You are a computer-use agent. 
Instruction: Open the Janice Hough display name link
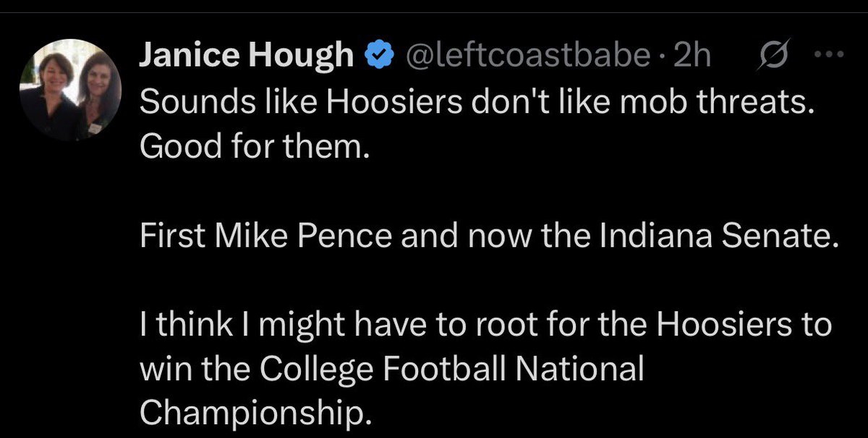[244, 56]
